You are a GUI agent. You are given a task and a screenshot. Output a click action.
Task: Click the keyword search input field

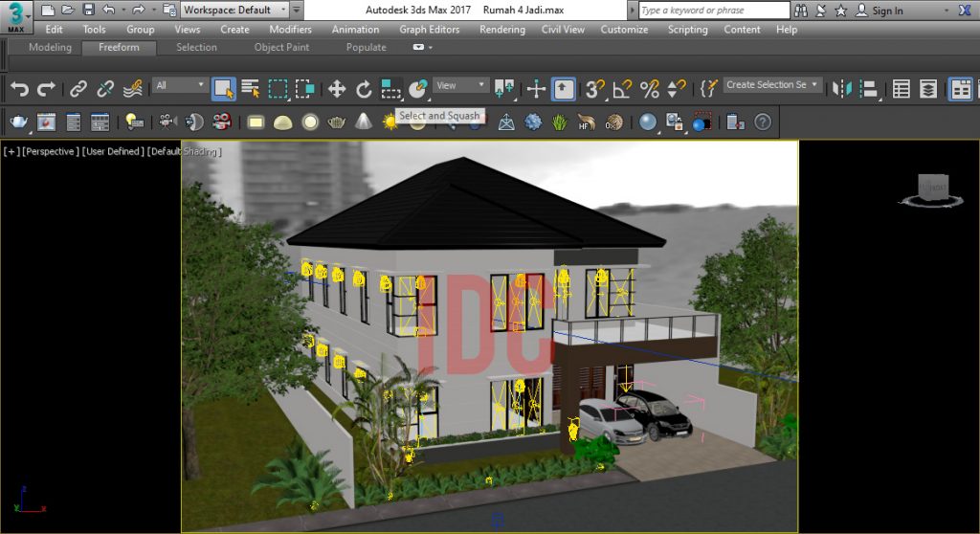click(714, 10)
